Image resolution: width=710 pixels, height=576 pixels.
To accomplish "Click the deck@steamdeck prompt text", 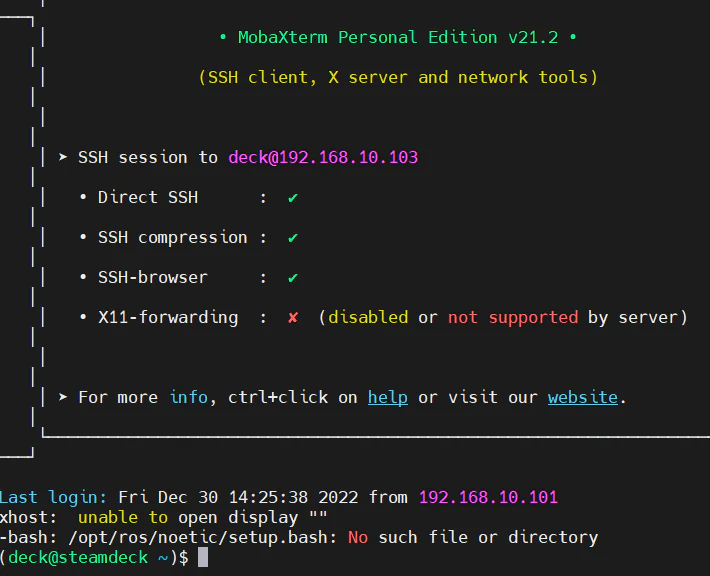I will pyautogui.click(x=78, y=557).
